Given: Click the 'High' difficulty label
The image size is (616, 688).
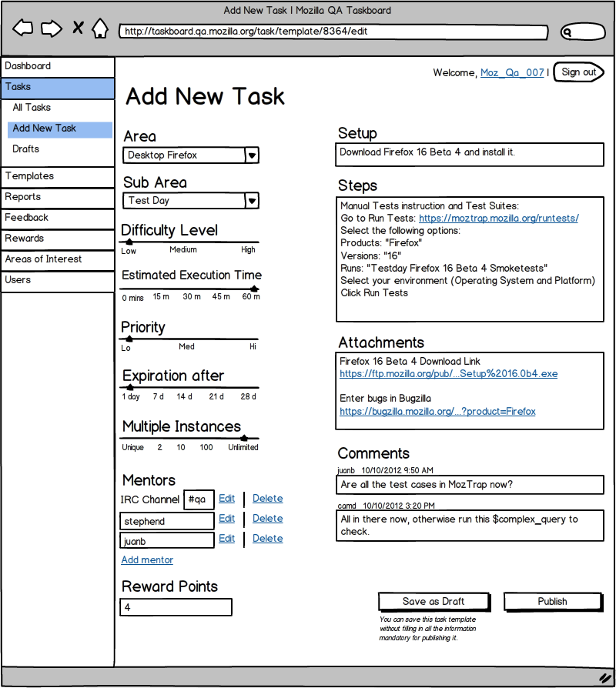Looking at the screenshot, I should click(248, 249).
